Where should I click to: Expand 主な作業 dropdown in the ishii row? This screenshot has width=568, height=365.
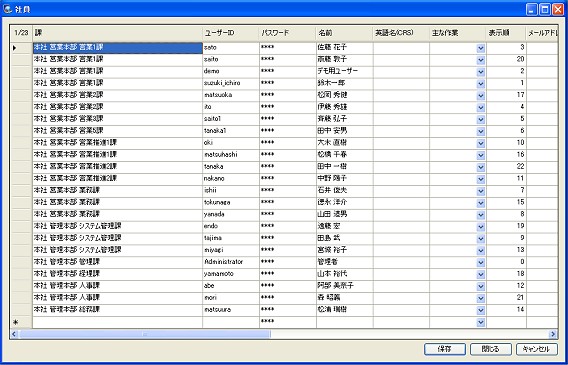point(481,192)
